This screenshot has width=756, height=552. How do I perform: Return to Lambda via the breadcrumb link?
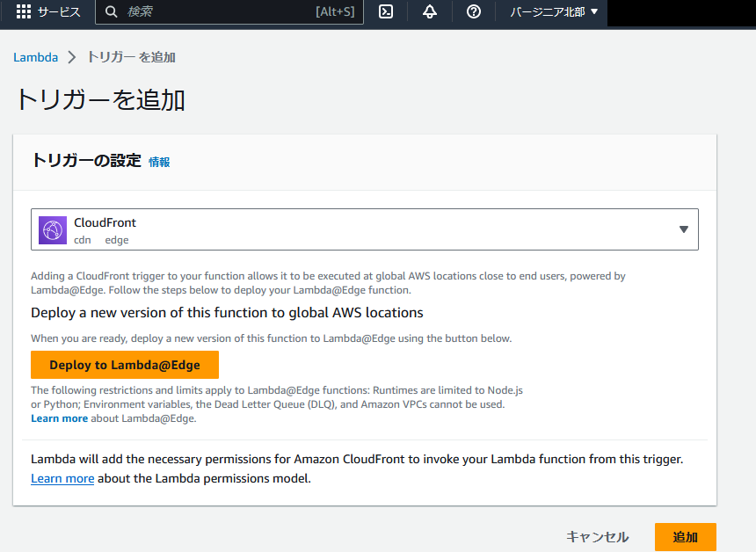pyautogui.click(x=35, y=56)
